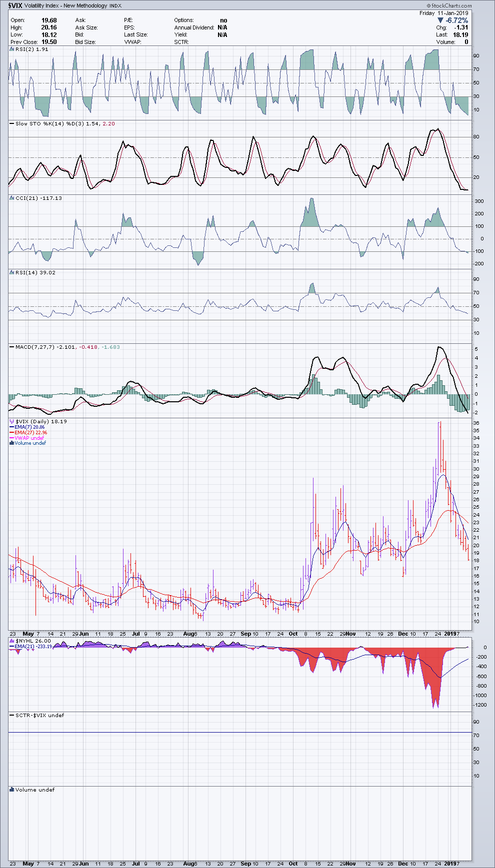The height and width of the screenshot is (868, 495).
Task: Click the MACD(7,27,7) legend line icon
Action: coord(12,347)
